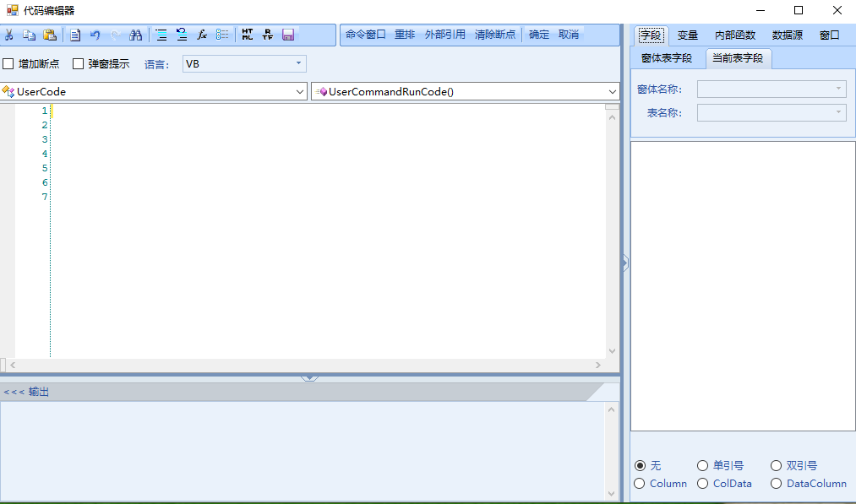
Task: Click the horizontal scrollbar left arrow
Action: (x=14, y=365)
